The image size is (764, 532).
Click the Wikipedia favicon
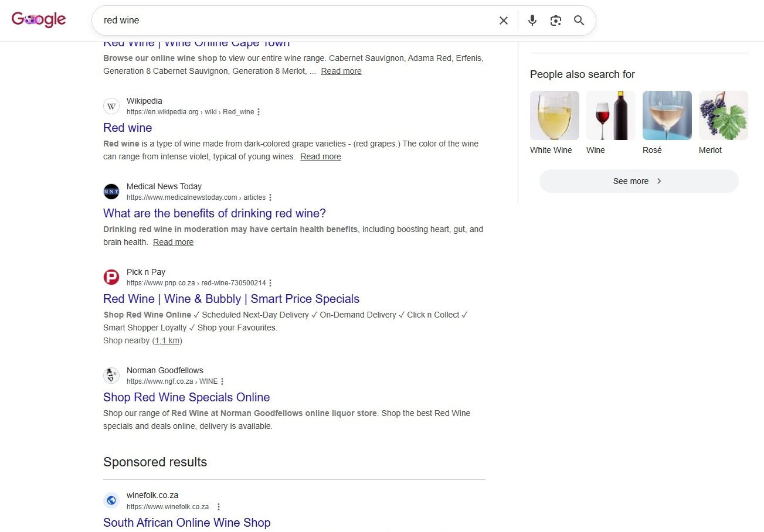[x=111, y=106]
